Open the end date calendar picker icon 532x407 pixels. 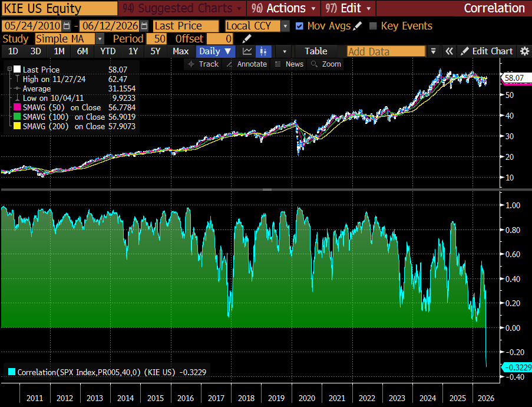tap(144, 26)
